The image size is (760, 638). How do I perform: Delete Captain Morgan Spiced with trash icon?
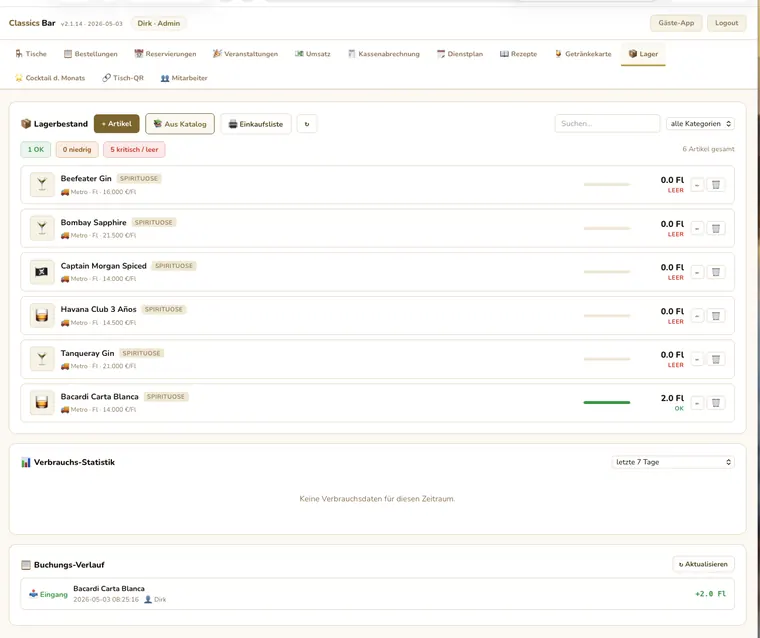pyautogui.click(x=716, y=272)
